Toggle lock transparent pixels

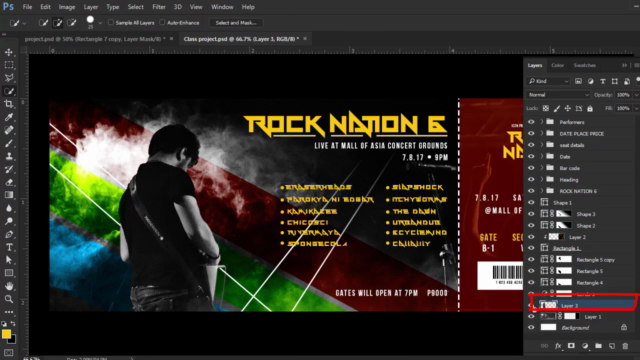click(x=546, y=109)
